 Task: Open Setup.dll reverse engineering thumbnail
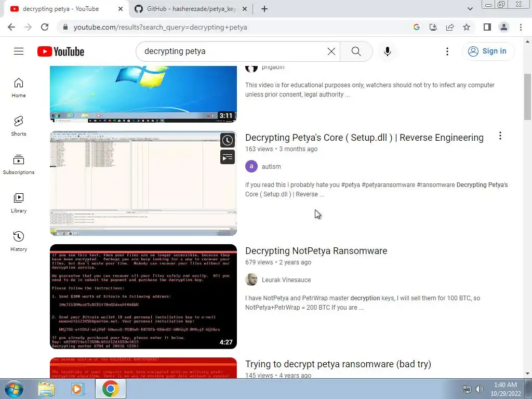click(143, 183)
